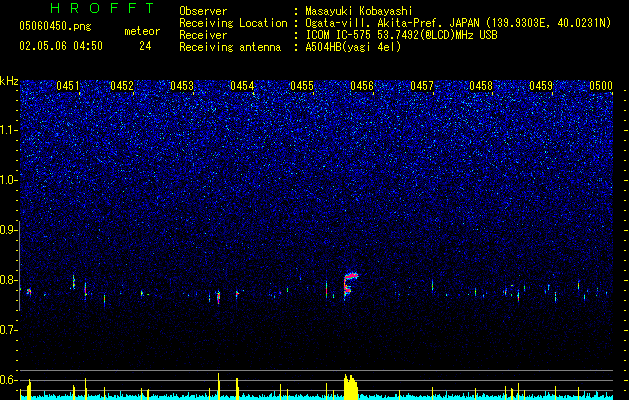Click the kHz axis unit label
The width and height of the screenshot is (629, 400).
pyautogui.click(x=9, y=81)
